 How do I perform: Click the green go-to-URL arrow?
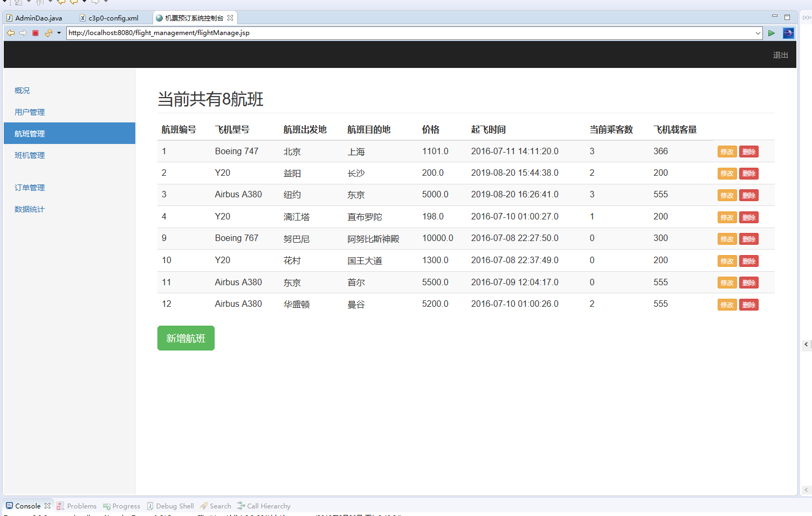point(772,33)
